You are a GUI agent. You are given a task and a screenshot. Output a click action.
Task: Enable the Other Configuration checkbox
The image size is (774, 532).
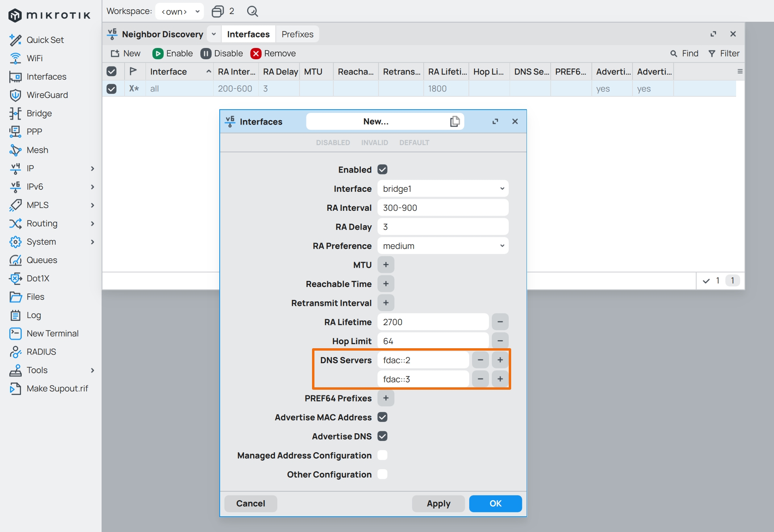tap(383, 474)
